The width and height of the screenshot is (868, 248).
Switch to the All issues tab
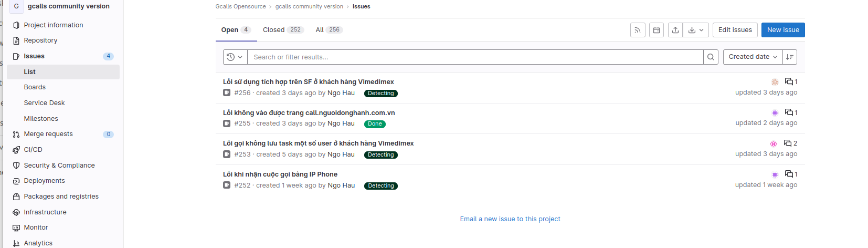click(329, 30)
